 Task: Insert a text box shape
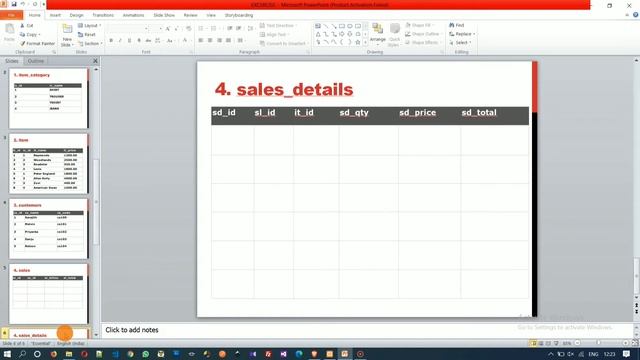(x=318, y=26)
